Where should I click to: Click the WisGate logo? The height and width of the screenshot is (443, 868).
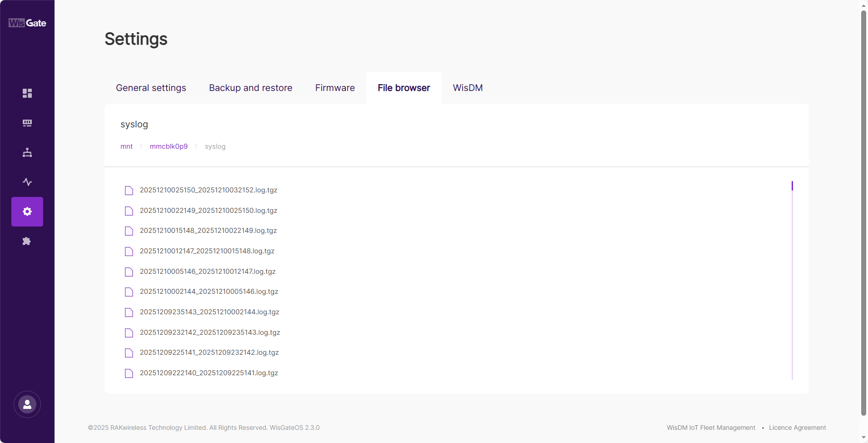pos(27,23)
